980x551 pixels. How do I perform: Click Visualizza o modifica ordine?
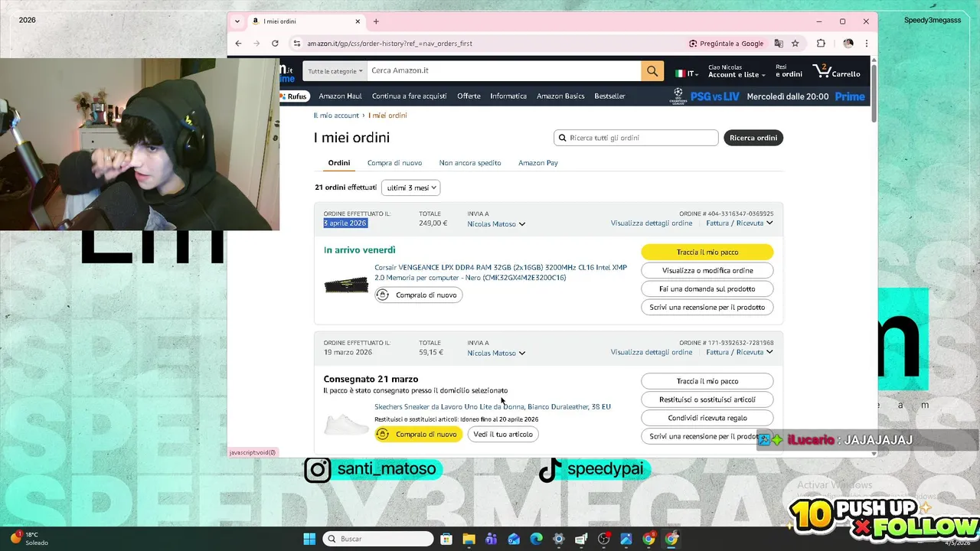[707, 270]
